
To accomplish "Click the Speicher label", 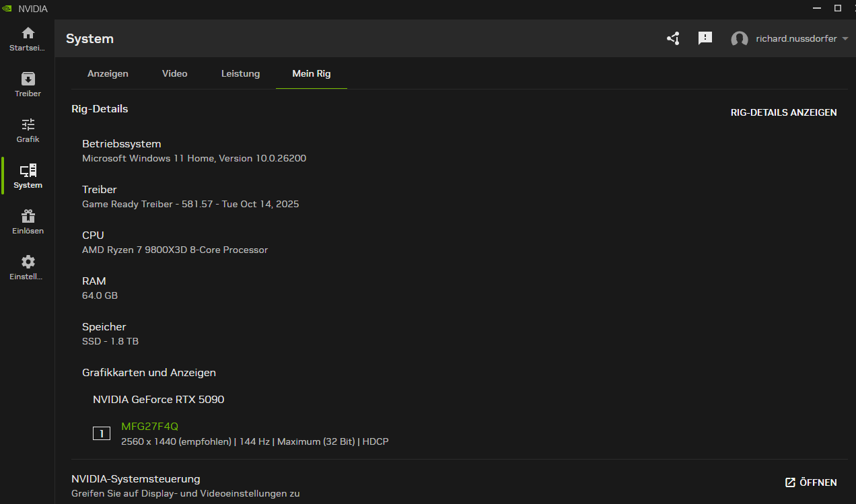I will [x=104, y=326].
